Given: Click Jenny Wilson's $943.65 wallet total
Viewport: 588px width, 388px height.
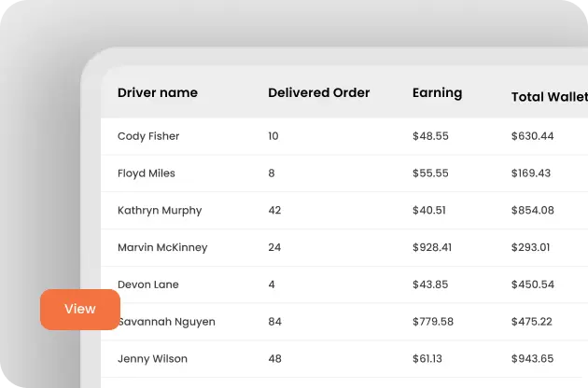Looking at the screenshot, I should click(533, 359).
